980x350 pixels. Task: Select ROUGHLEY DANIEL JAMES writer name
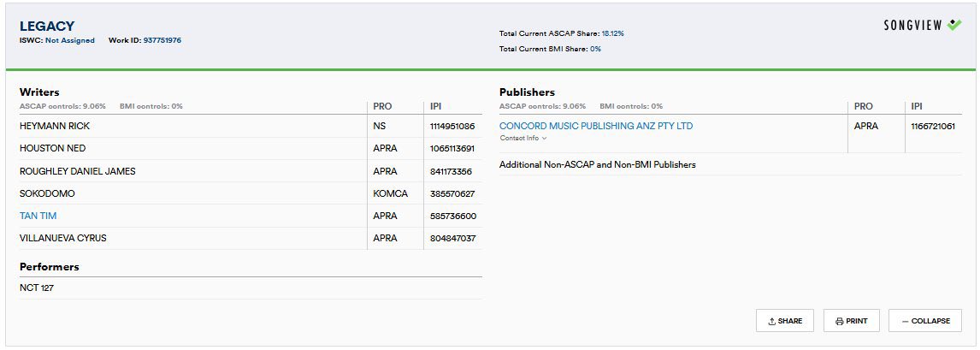[x=78, y=171]
